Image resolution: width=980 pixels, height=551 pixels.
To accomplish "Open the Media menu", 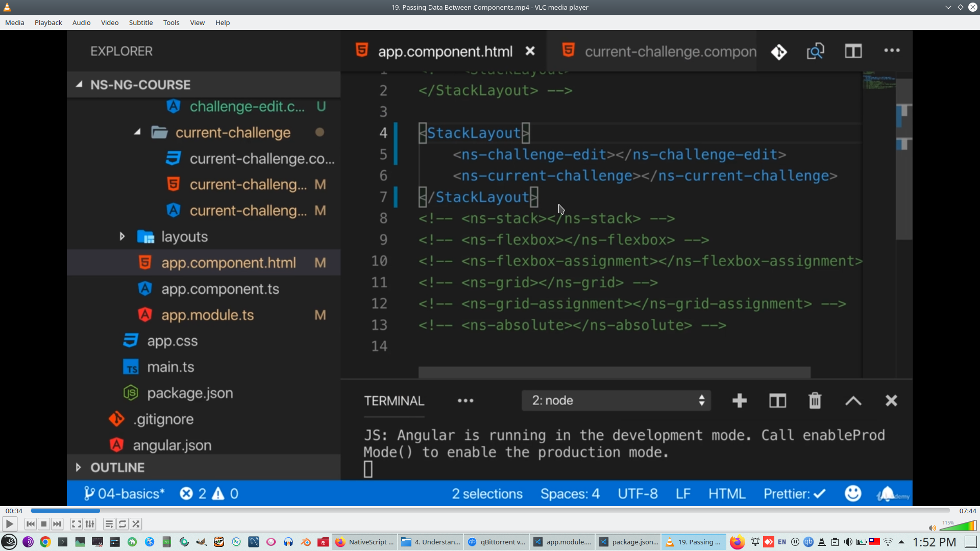I will pos(14,22).
